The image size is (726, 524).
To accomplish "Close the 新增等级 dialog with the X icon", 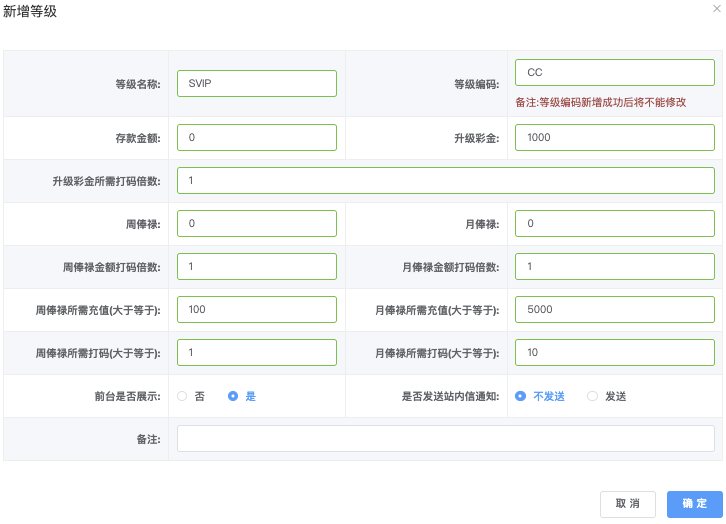I will (x=716, y=7).
